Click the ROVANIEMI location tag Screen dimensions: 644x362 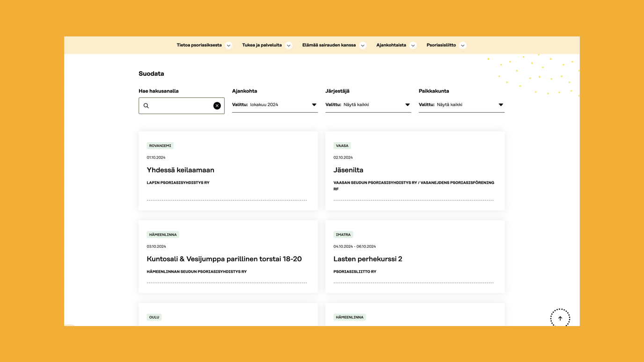[160, 145]
